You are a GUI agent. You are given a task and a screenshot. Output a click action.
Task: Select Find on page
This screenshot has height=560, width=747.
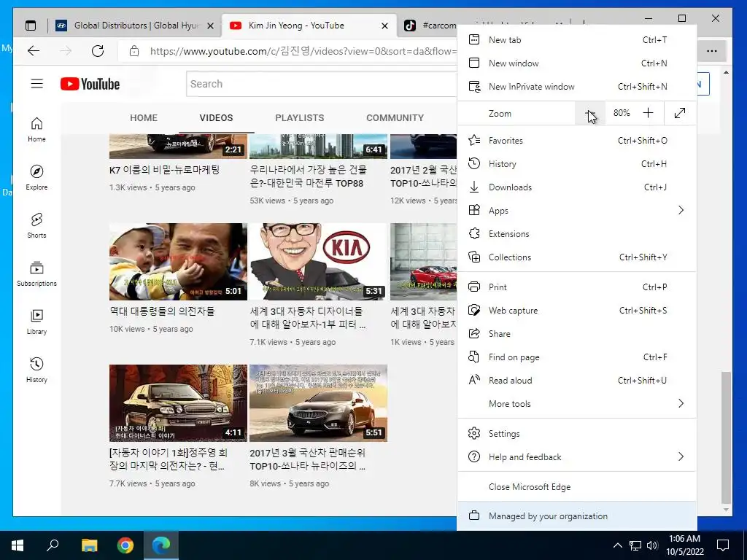pos(576,357)
